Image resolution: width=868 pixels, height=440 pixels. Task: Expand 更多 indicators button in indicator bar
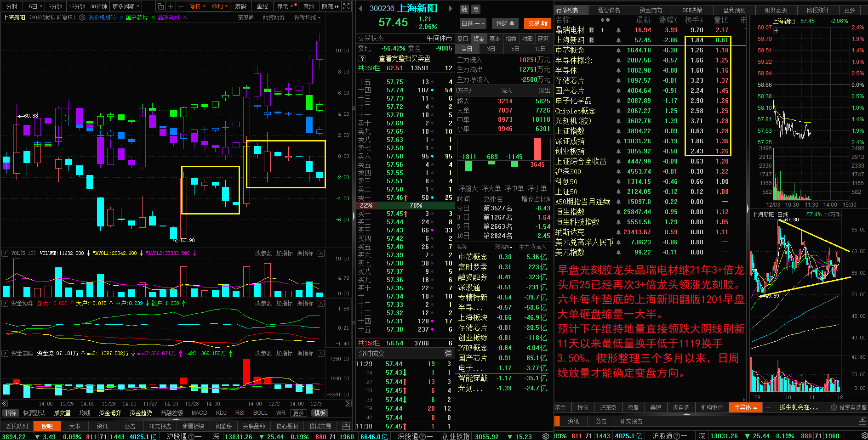298,413
